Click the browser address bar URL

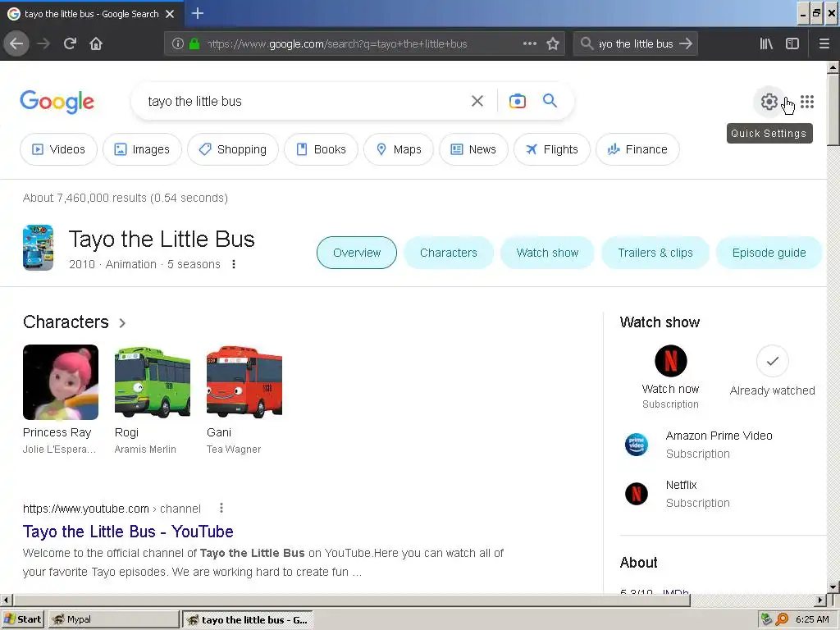click(x=337, y=44)
